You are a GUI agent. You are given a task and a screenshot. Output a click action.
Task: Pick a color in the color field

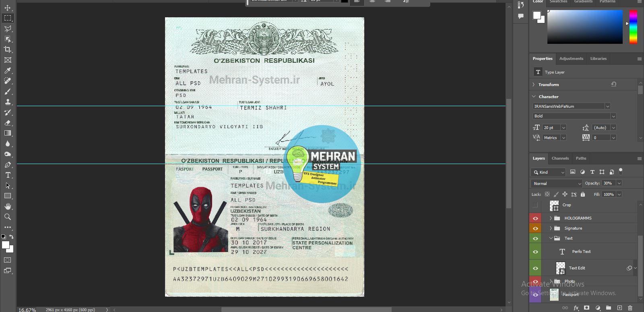coord(585,27)
